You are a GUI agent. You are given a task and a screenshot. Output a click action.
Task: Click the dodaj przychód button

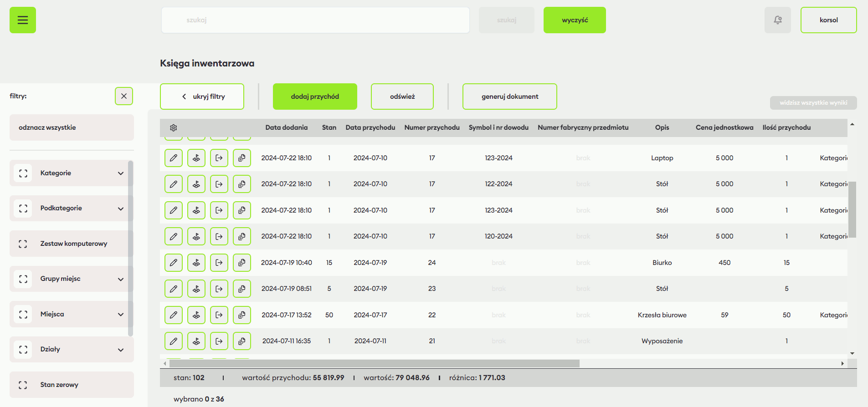click(x=315, y=97)
